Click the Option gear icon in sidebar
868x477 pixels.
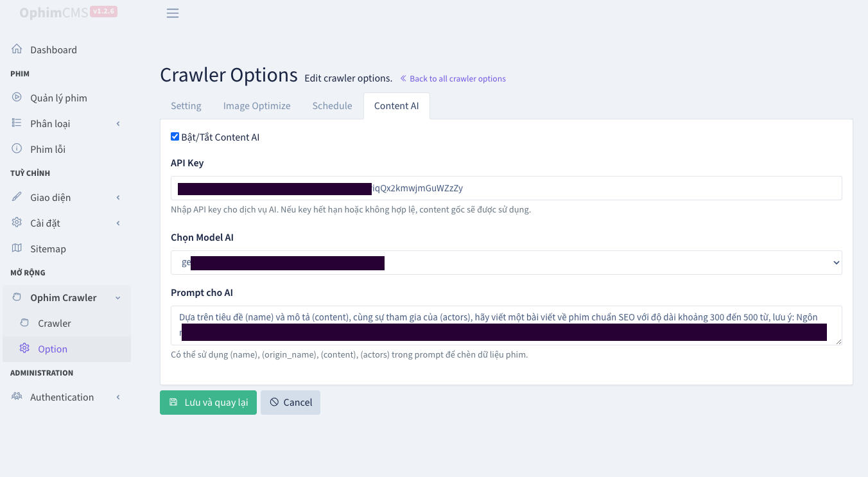pyautogui.click(x=24, y=348)
